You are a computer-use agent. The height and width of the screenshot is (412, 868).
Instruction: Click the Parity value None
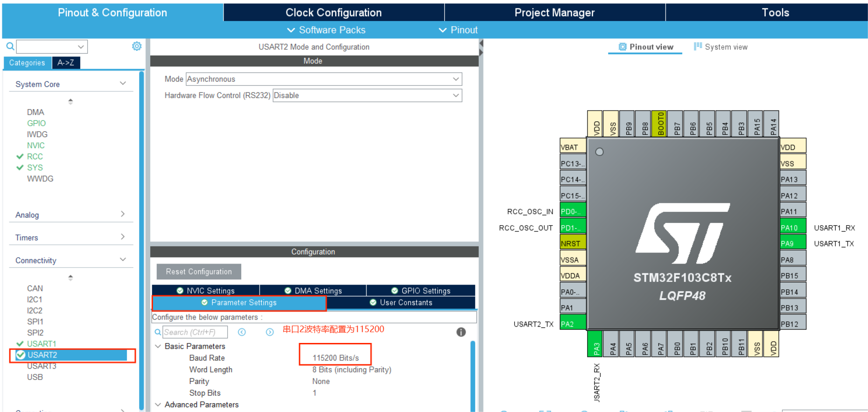tap(321, 381)
